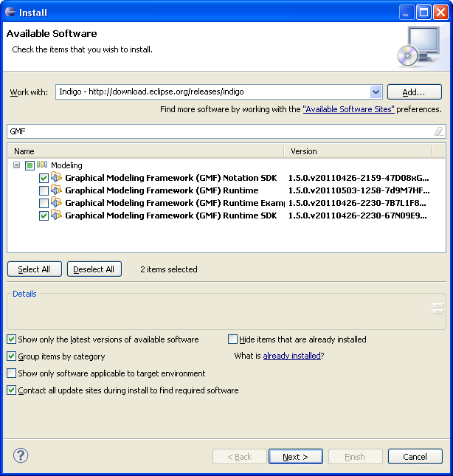
Task: Click the Eclipse icon in title bar
Action: (10, 12)
